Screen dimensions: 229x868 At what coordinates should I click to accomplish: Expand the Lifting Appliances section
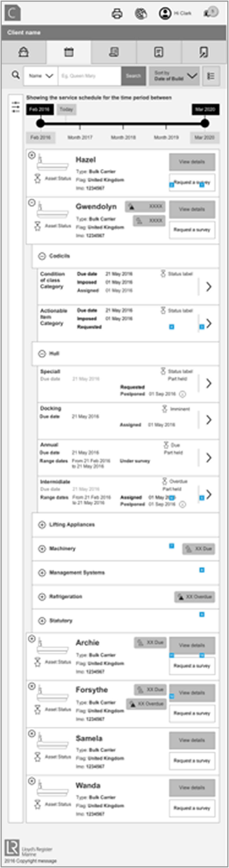click(42, 525)
